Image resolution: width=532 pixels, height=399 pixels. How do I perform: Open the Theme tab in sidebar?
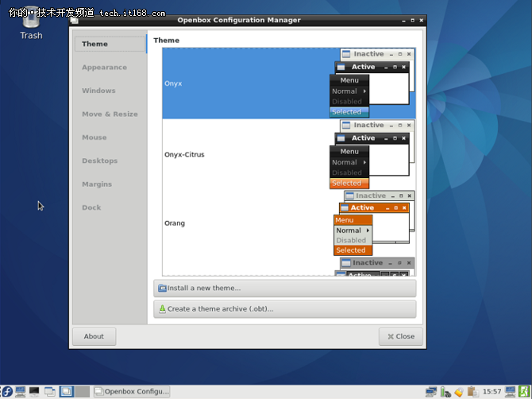coord(110,45)
